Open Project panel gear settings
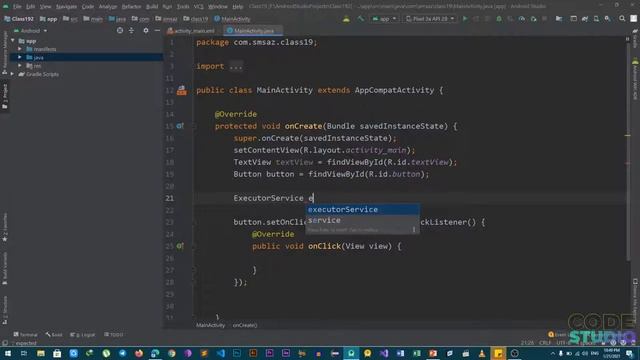 tap(146, 31)
